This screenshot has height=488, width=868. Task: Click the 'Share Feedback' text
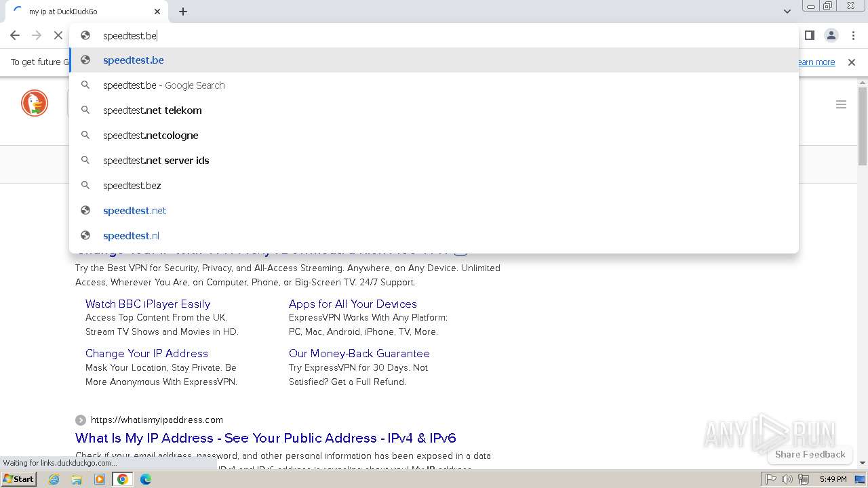pos(810,454)
